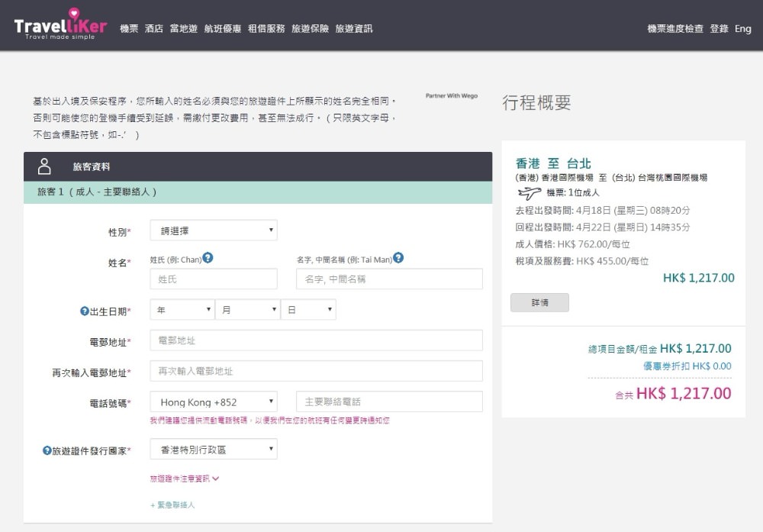
Task: Open the 日 birth day dropdown
Action: point(308,310)
